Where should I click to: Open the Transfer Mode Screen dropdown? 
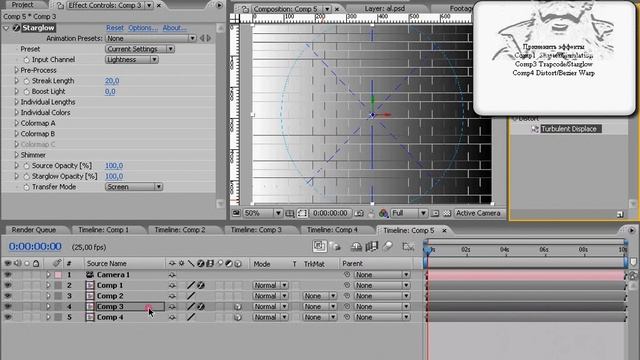click(x=134, y=187)
